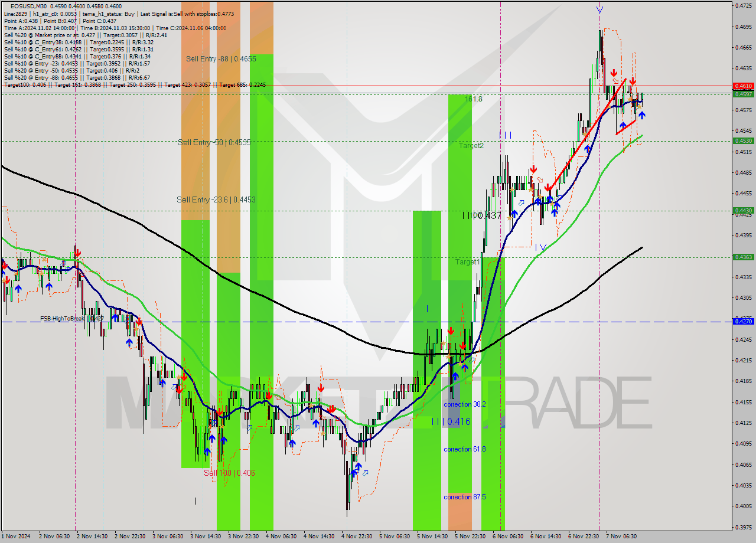Click the '6 Nov 22:30' time label

coord(584,537)
